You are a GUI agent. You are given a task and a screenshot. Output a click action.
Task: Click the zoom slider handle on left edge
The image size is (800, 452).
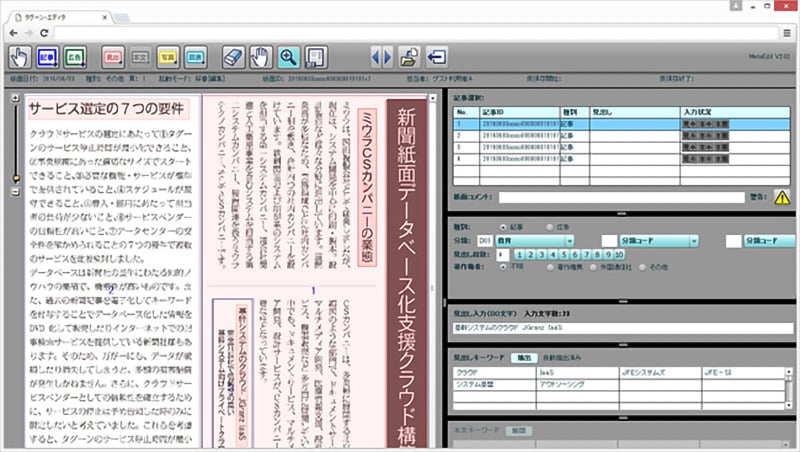(15, 180)
